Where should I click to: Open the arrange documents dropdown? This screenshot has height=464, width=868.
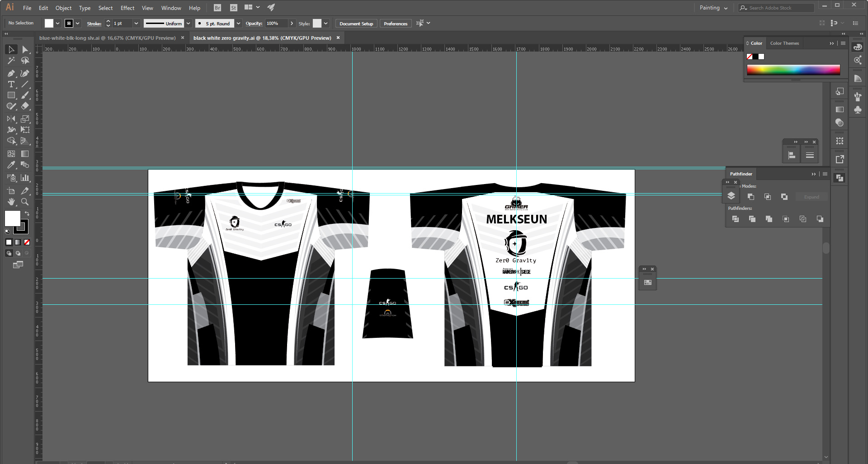pos(252,8)
